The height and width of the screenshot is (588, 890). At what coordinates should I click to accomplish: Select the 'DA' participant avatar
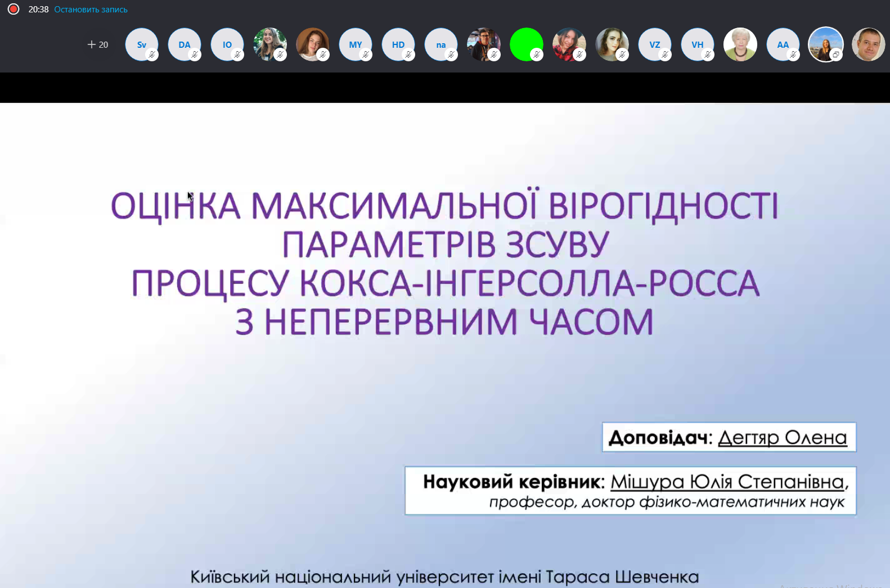point(184,44)
